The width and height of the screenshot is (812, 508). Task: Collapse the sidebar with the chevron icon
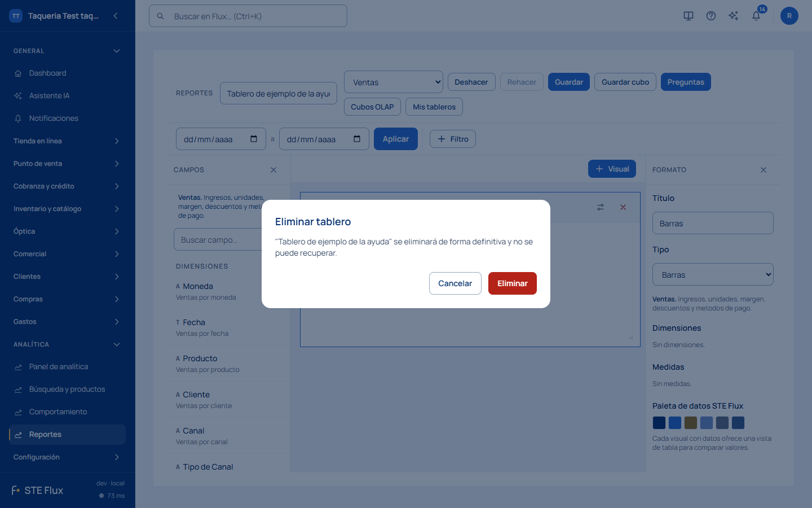[116, 16]
